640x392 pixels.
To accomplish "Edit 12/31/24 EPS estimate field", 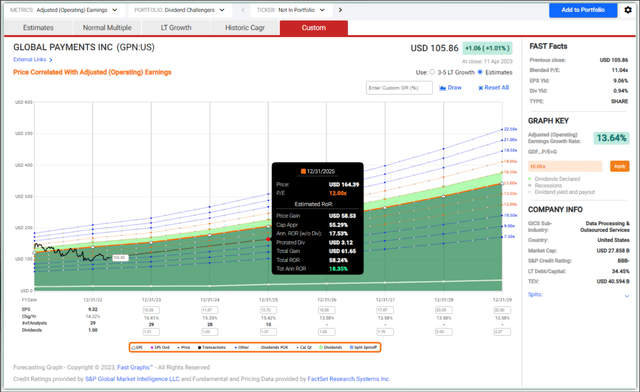I will point(210,310).
